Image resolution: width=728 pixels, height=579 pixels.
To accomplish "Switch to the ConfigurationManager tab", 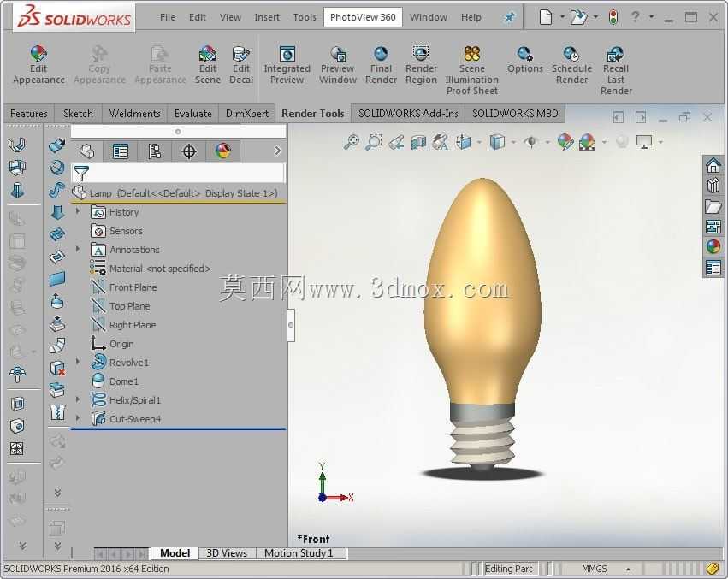I will [154, 151].
